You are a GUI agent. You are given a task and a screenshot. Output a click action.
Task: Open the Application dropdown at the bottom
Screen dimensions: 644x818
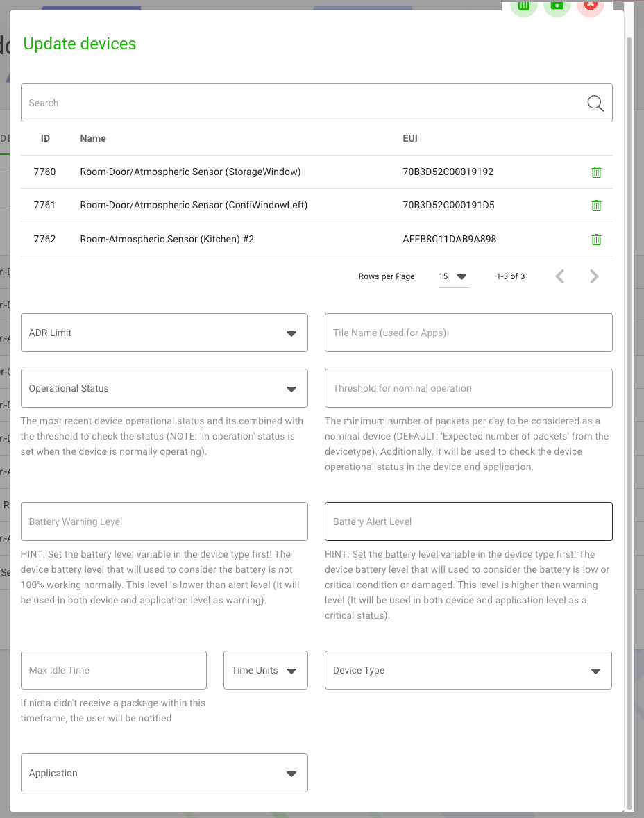click(291, 773)
